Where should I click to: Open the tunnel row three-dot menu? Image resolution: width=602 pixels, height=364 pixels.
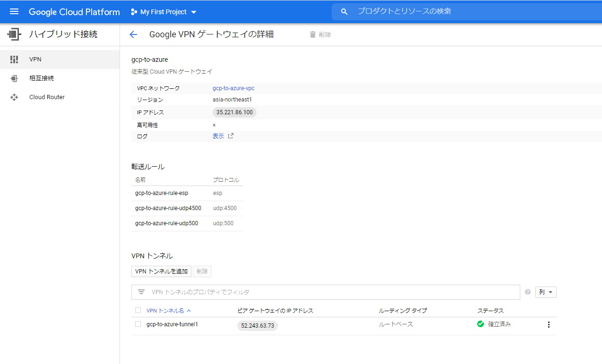(549, 325)
